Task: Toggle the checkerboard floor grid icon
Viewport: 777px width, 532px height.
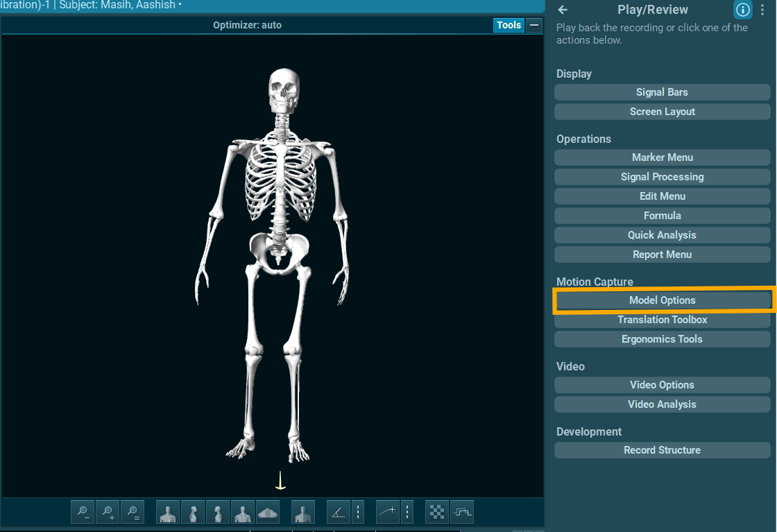Action: [436, 513]
